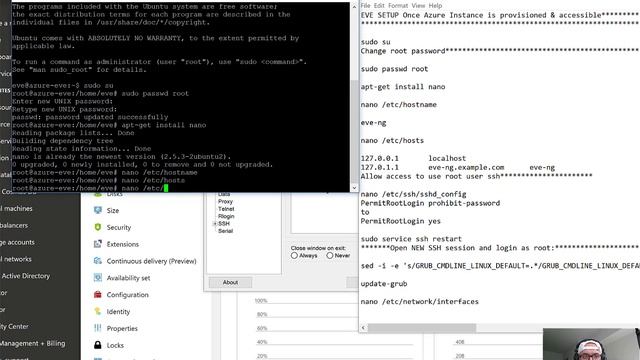Select SSH in PuTTY category tree

tap(224, 224)
